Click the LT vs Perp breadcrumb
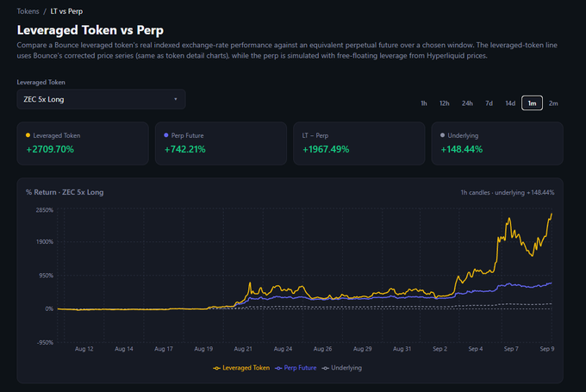This screenshot has width=586, height=392. pyautogui.click(x=66, y=11)
